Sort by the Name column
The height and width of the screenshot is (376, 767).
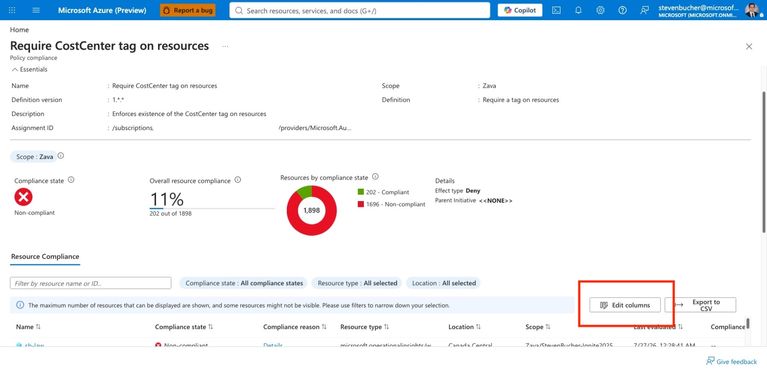[x=28, y=327]
